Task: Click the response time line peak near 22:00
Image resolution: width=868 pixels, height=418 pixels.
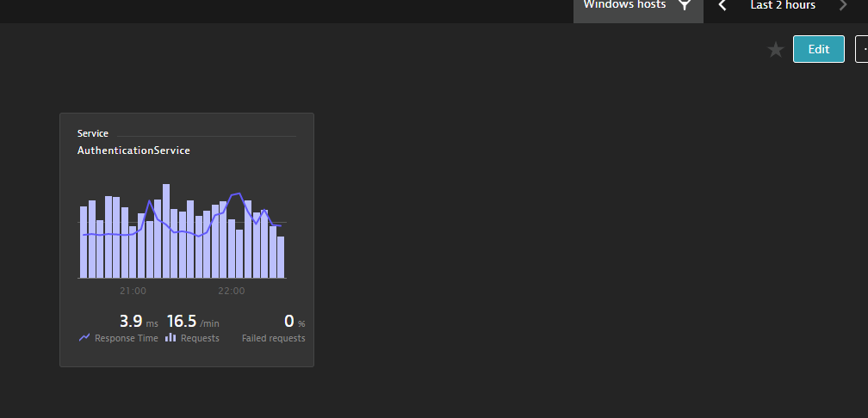Action: click(x=237, y=194)
